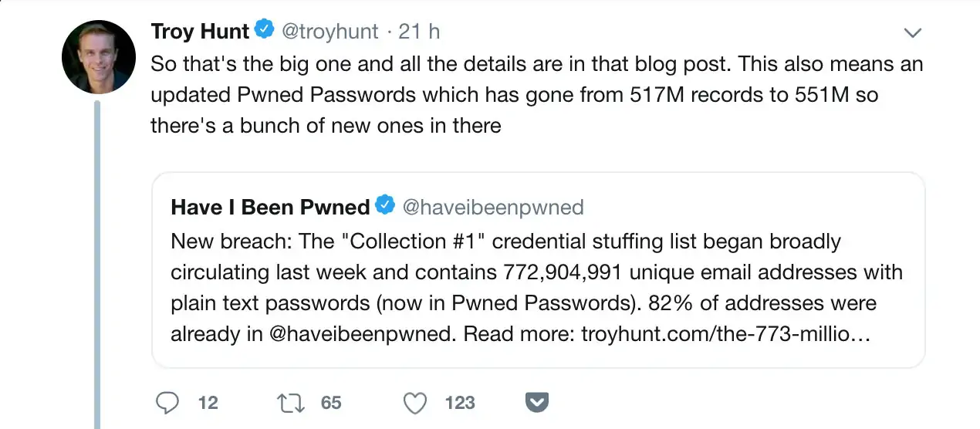Open the tweet's 21 h timestamp

(419, 32)
